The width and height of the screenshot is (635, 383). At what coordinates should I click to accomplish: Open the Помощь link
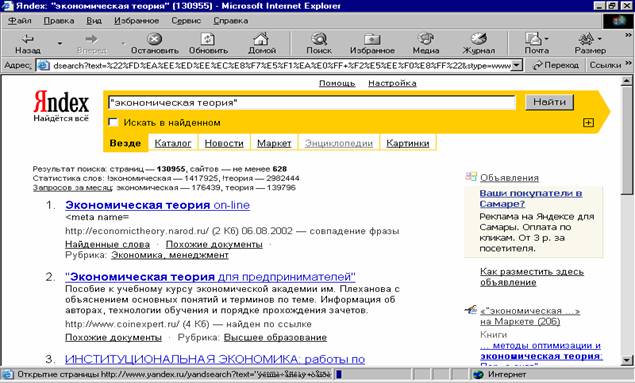(x=337, y=83)
